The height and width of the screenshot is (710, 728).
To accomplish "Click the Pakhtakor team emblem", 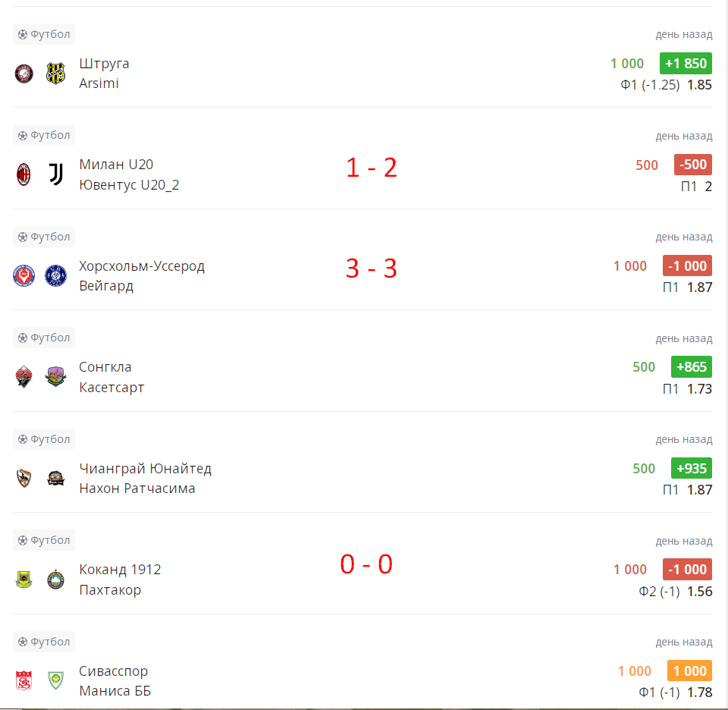I will pos(55,580).
